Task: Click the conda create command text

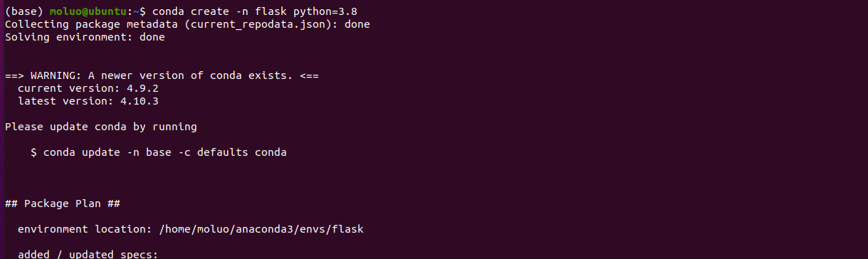Action: click(x=254, y=11)
